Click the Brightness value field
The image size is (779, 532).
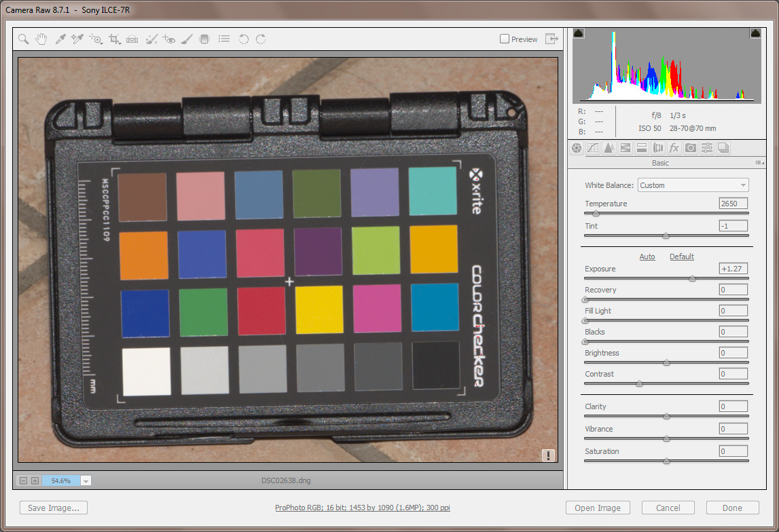733,353
